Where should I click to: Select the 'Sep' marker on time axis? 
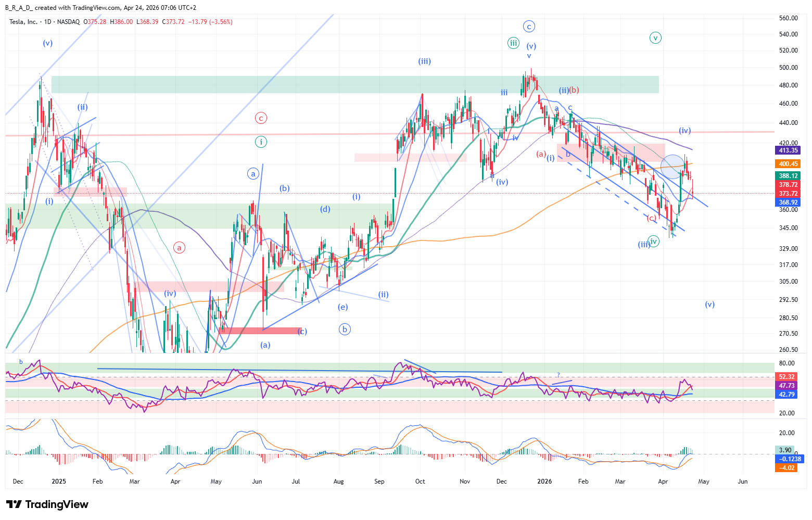379,481
